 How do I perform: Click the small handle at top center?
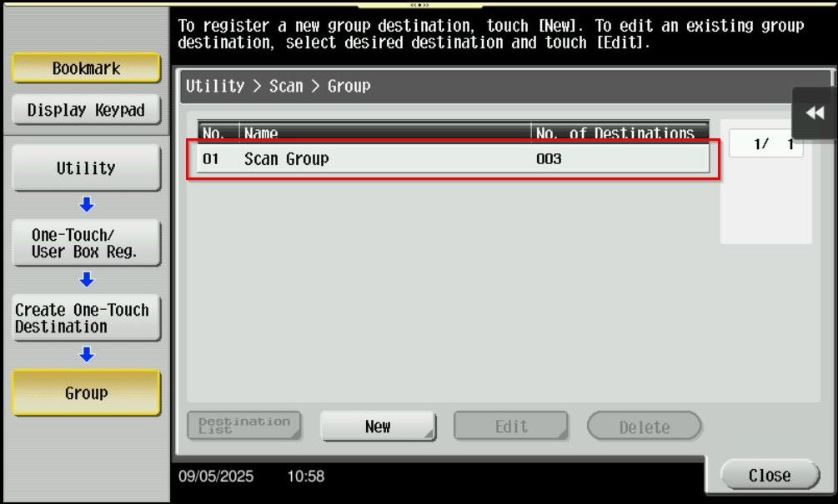(x=419, y=4)
